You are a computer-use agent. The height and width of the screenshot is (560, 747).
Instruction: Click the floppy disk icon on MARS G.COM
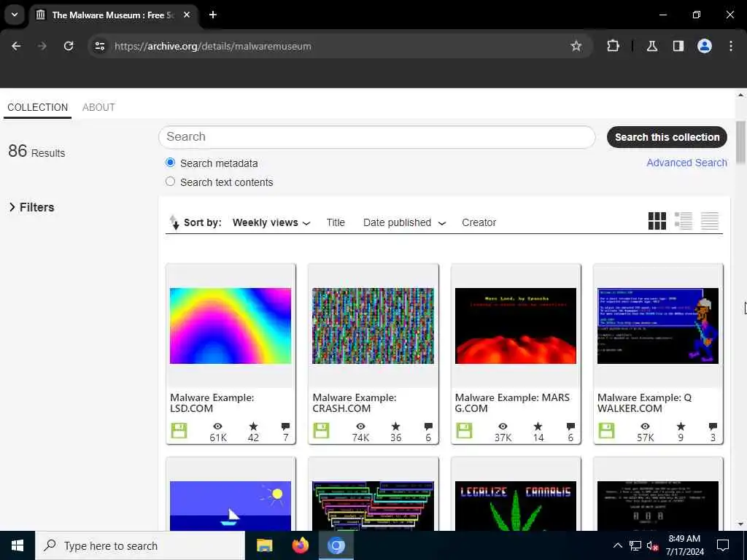tap(464, 430)
